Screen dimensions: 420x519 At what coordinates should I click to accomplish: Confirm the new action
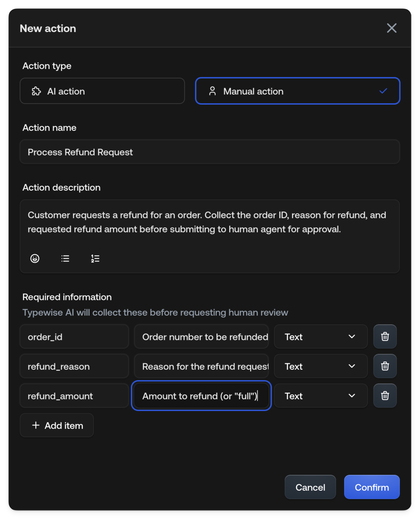tap(372, 487)
